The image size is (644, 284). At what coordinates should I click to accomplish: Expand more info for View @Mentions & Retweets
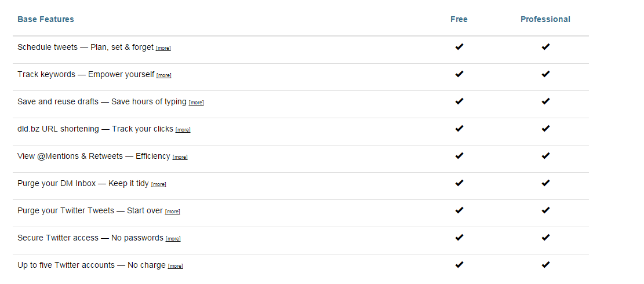(x=180, y=157)
